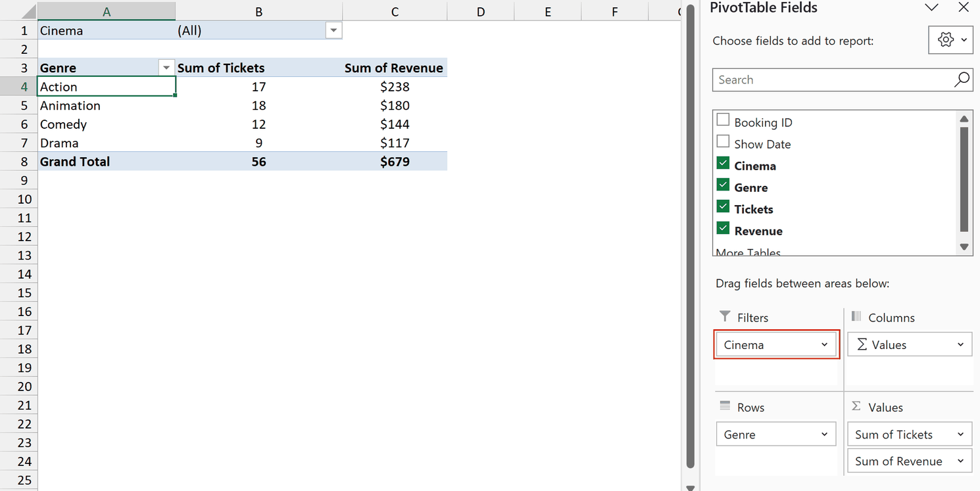Image resolution: width=980 pixels, height=491 pixels.
Task: Click the More Tables link
Action: [748, 252]
